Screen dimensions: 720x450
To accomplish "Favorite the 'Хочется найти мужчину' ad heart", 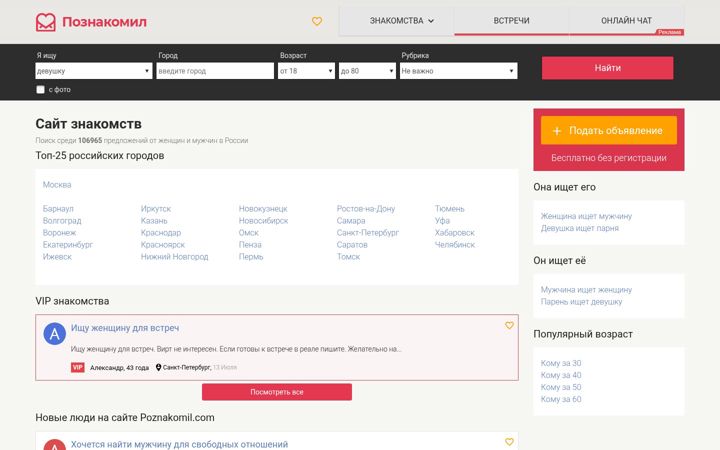I will [509, 442].
